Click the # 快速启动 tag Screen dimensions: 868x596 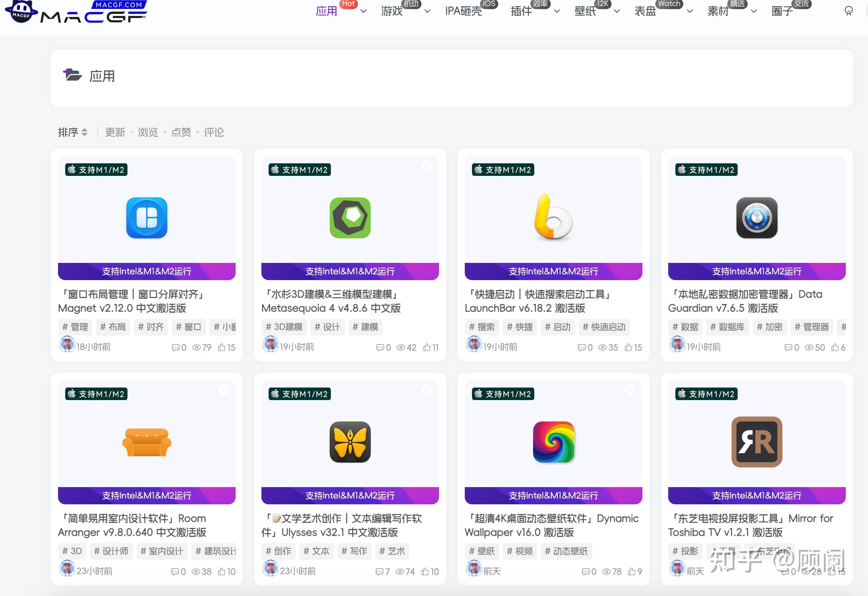tap(604, 327)
